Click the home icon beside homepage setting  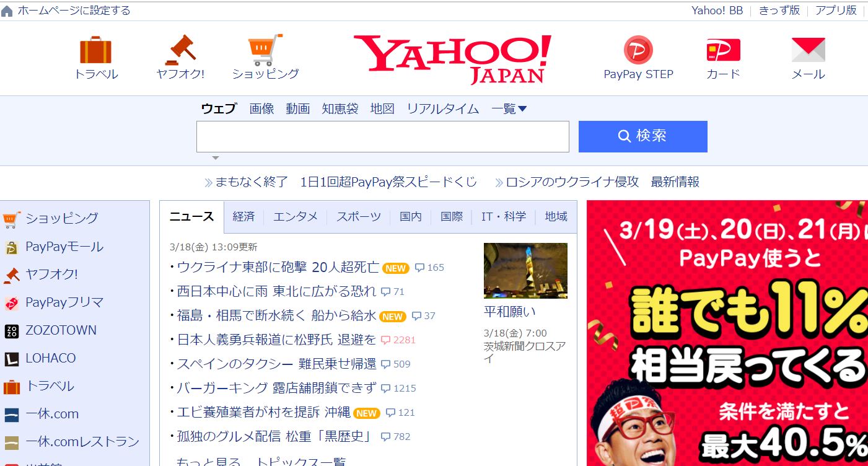pos(7,11)
